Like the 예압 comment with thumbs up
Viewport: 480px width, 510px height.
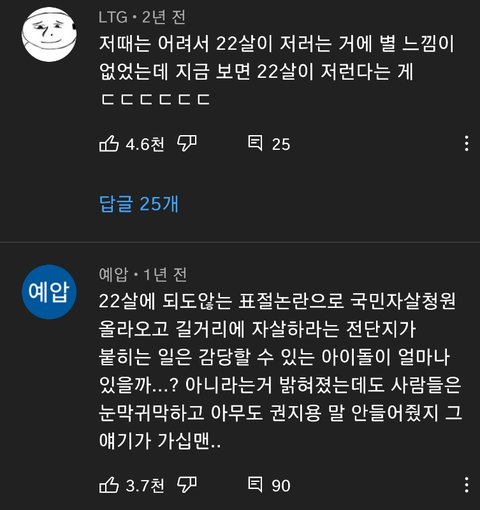(x=109, y=484)
